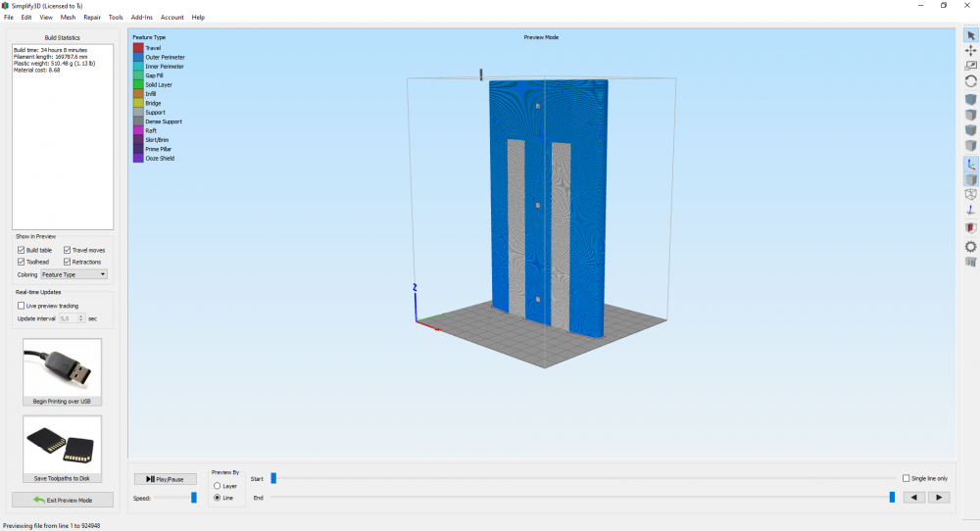Open the Tools menu
The height and width of the screenshot is (531, 980).
click(x=116, y=18)
